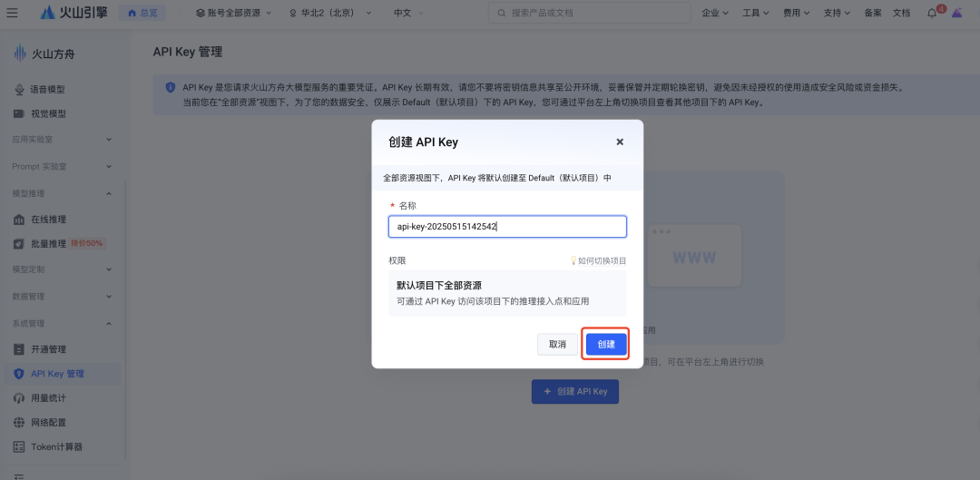The height and width of the screenshot is (480, 980).
Task: Collapse the 系统管理 section
Action: point(62,323)
